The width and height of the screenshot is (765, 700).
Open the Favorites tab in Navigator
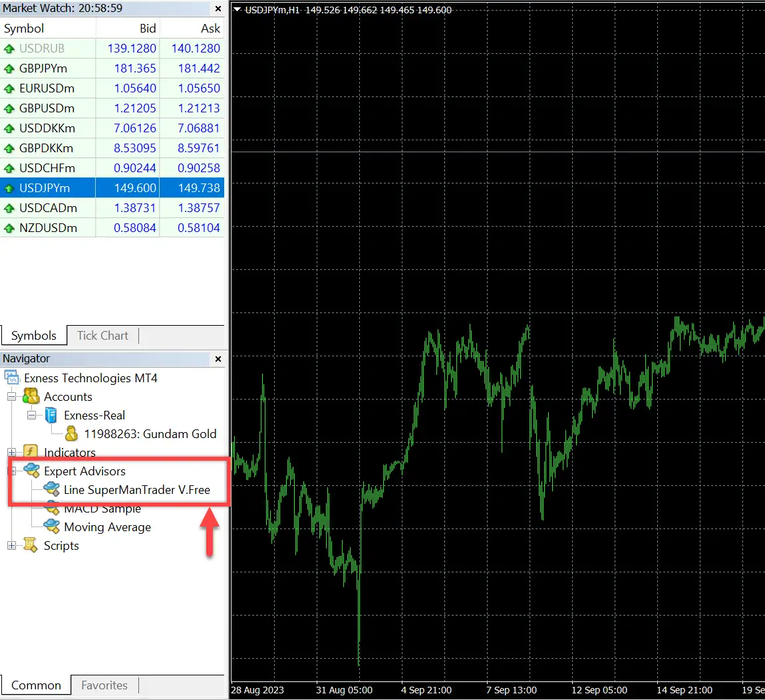coord(104,685)
